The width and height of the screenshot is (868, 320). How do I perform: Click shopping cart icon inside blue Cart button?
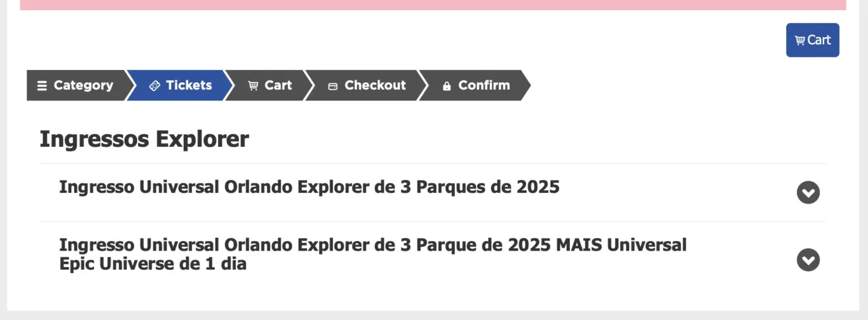(800, 41)
